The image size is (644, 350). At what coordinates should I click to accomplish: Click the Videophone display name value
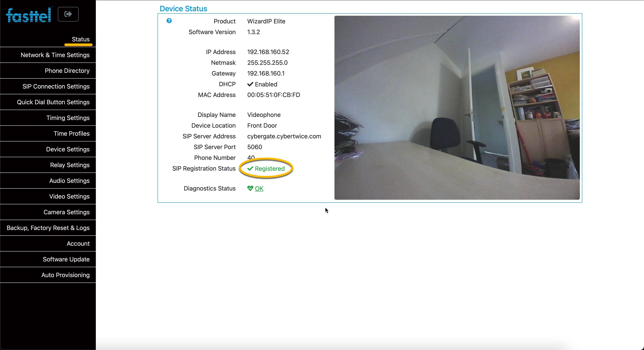pos(264,115)
